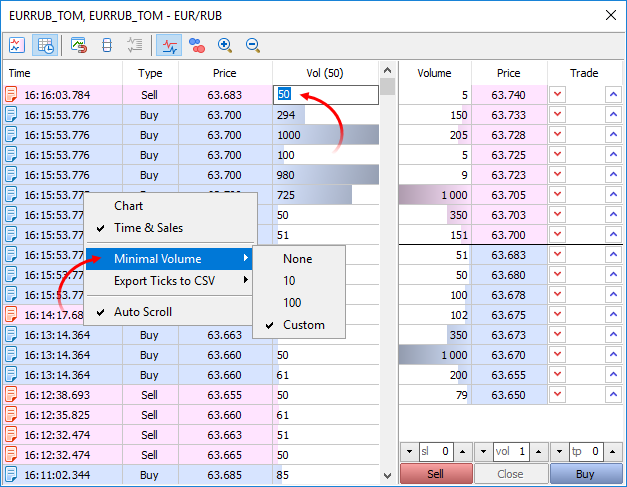Select Chart from the context menu
The image size is (627, 487).
(128, 206)
